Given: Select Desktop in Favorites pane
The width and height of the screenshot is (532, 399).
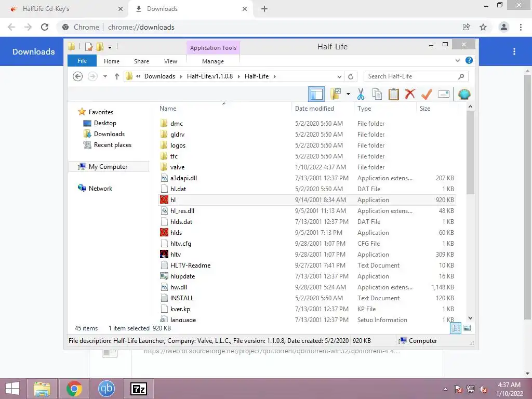Looking at the screenshot, I should pyautogui.click(x=105, y=123).
